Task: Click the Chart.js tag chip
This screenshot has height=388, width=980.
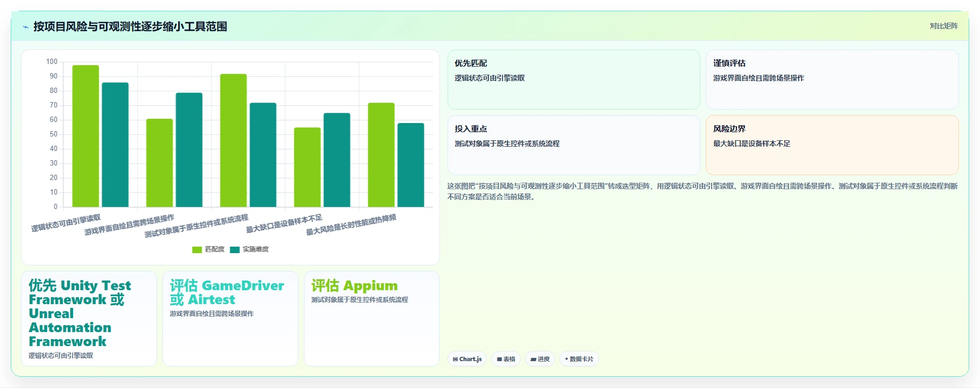Action: tap(467, 359)
